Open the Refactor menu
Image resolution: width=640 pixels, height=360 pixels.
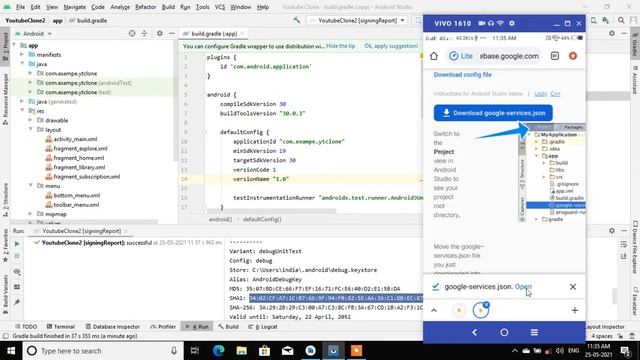coord(145,7)
